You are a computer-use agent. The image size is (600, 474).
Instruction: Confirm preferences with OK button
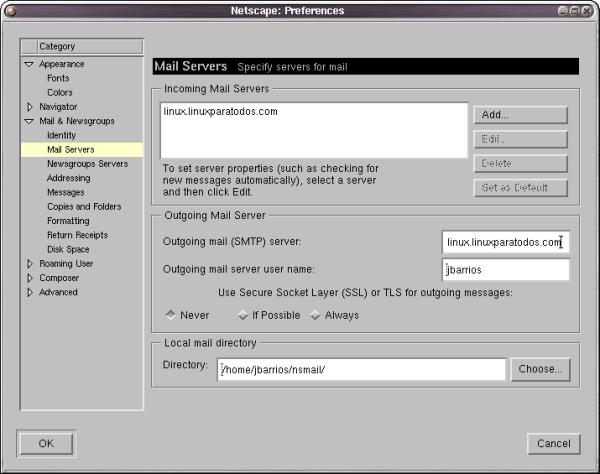point(46,444)
